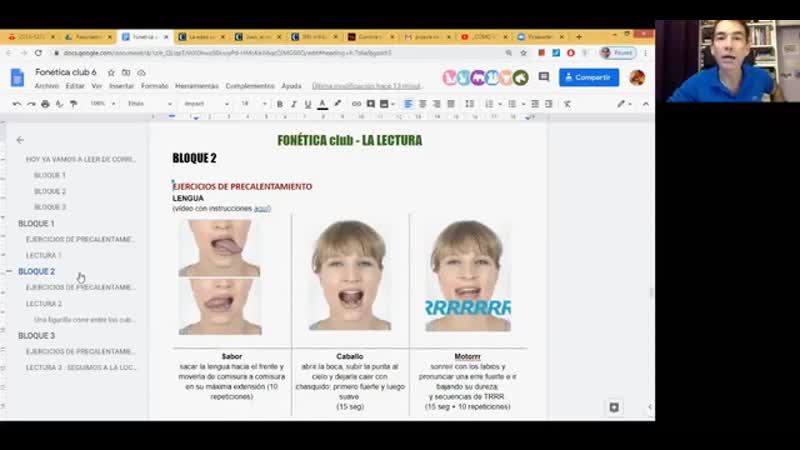
Task: Jump to BLOQUE 3 heading in outline
Action: coord(36,336)
